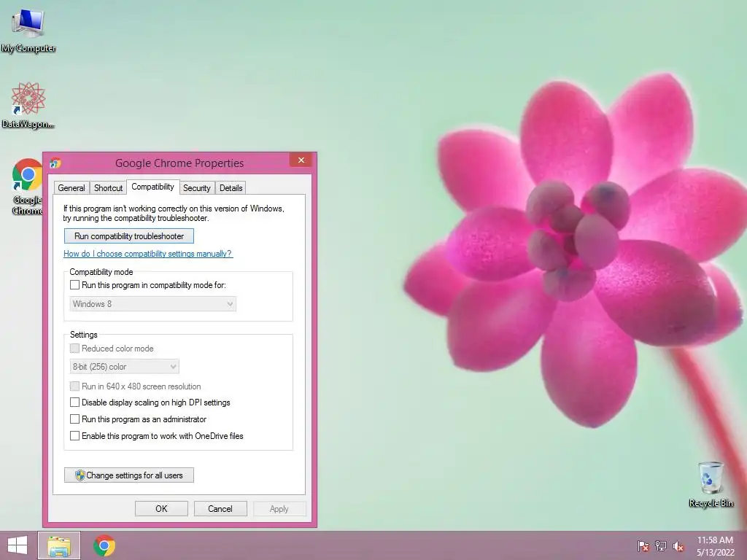
Task: Check Run this program as an administrator
Action: [x=75, y=419]
